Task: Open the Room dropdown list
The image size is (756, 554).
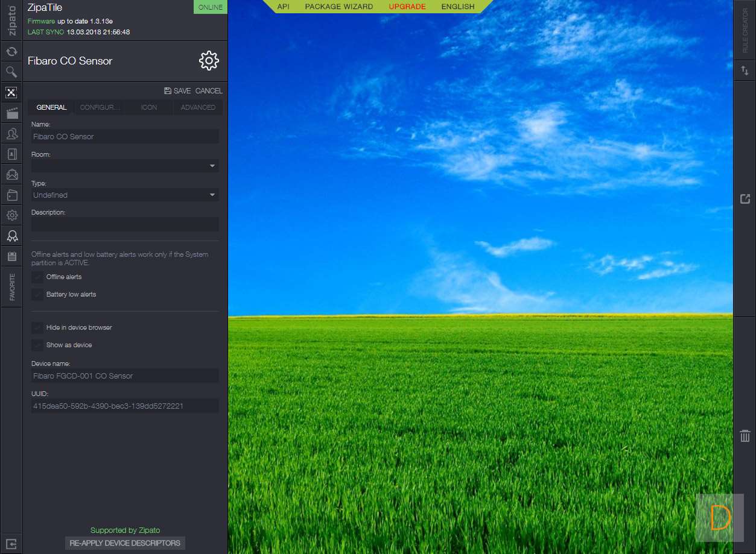Action: pos(125,166)
